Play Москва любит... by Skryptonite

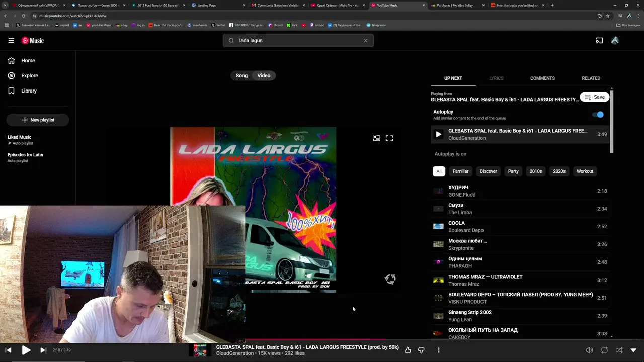(x=520, y=244)
